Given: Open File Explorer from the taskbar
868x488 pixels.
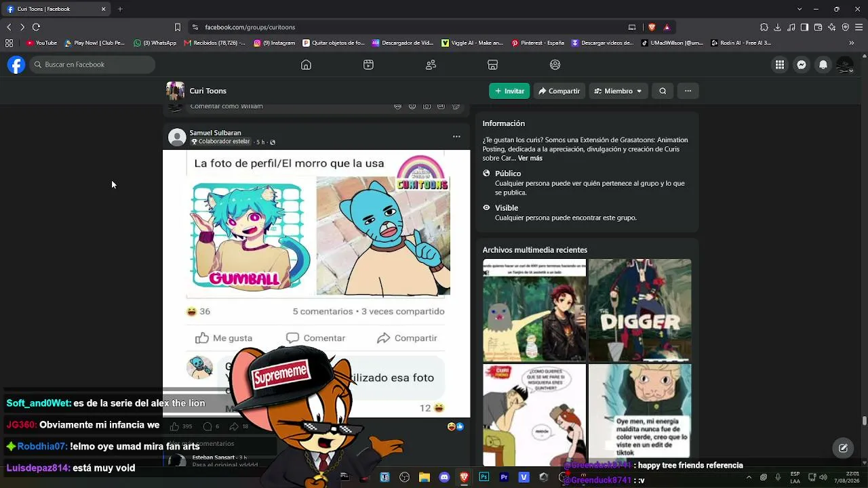Looking at the screenshot, I should pyautogui.click(x=425, y=477).
